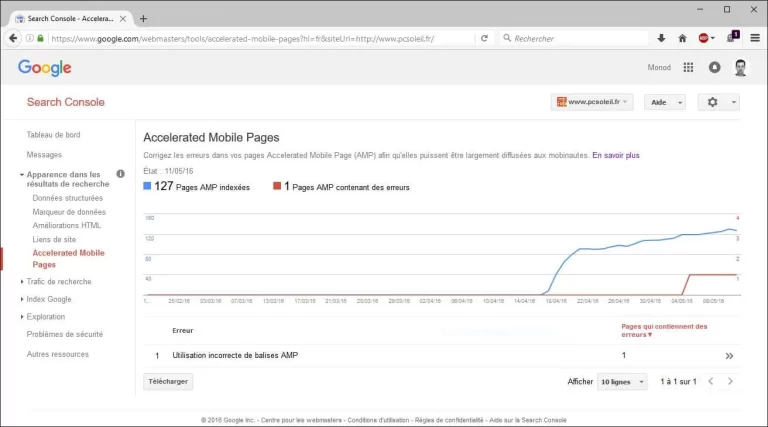Select Accelerated Mobile Pages menu item
Viewport: 768px width, 427px height.
pos(69,259)
